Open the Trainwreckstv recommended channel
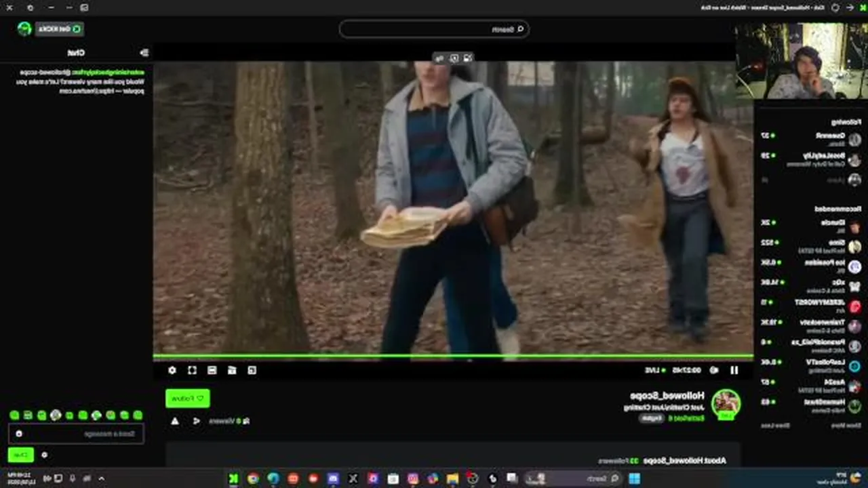868x488 pixels. coord(810,326)
